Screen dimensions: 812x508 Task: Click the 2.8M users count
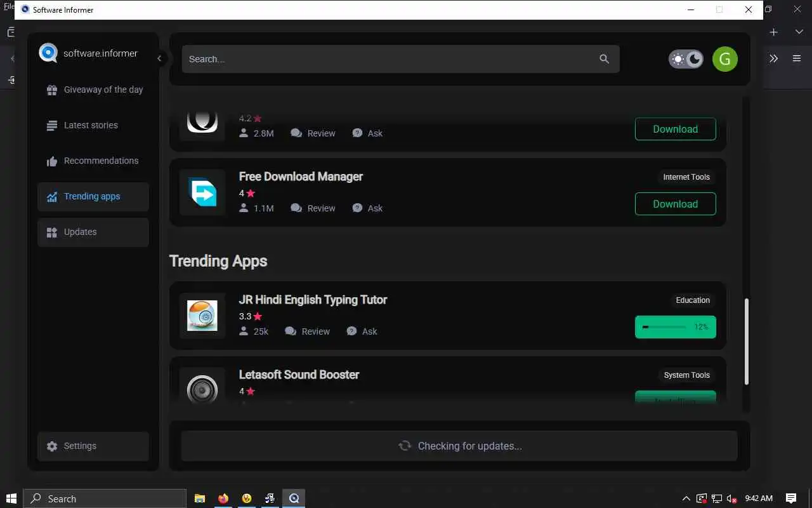pyautogui.click(x=263, y=133)
